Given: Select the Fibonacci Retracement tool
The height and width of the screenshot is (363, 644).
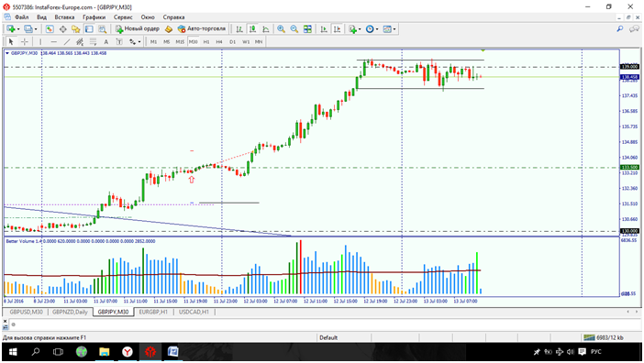Looking at the screenshot, I should [x=93, y=41].
